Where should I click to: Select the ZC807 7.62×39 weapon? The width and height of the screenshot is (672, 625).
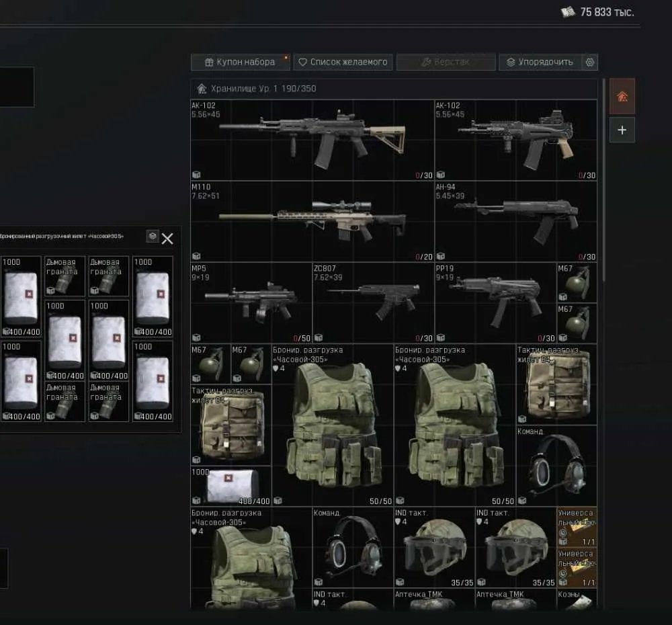(x=373, y=303)
